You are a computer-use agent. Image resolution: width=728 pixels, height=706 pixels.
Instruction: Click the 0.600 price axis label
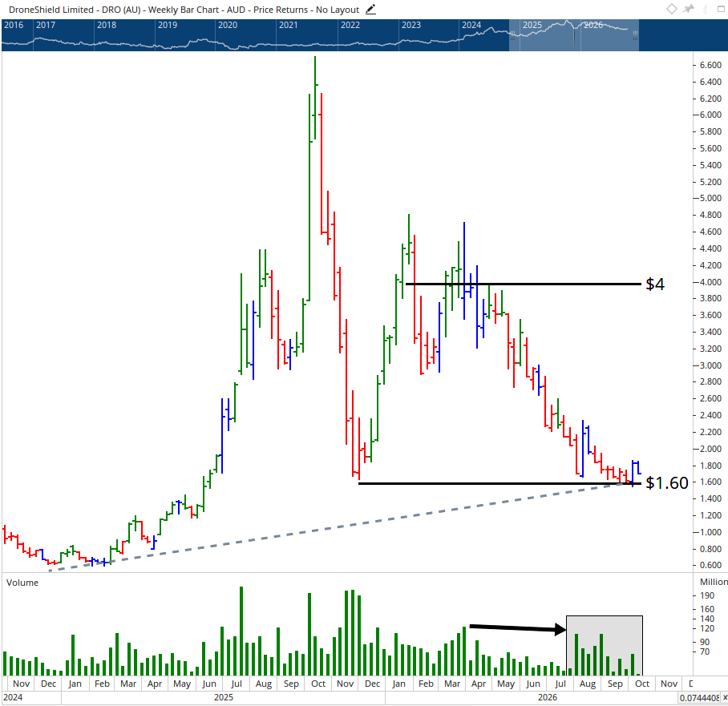pos(710,565)
